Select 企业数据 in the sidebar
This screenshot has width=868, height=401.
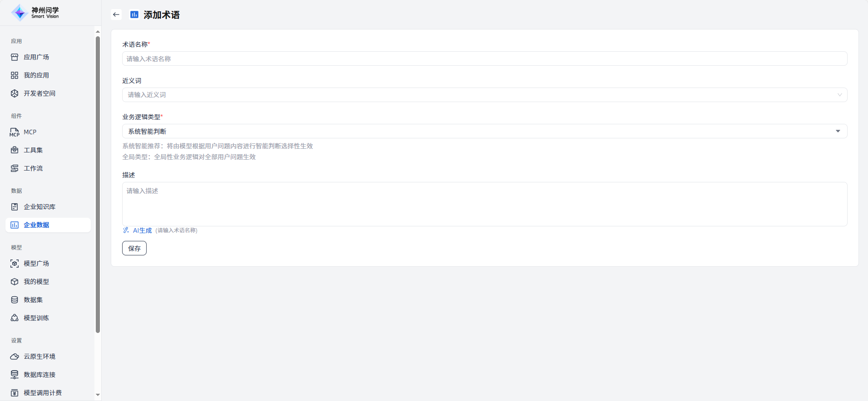tap(36, 225)
